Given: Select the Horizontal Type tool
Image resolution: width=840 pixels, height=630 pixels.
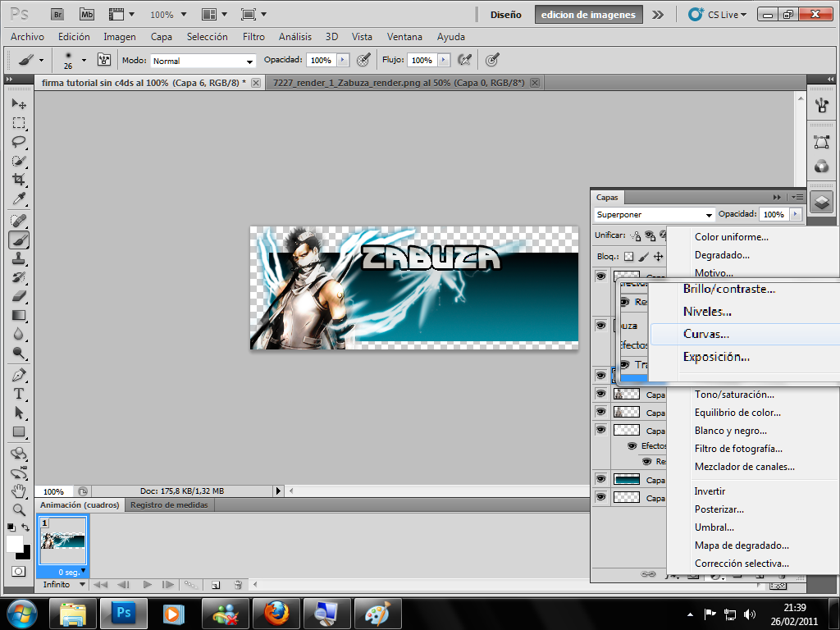Looking at the screenshot, I should tap(19, 394).
